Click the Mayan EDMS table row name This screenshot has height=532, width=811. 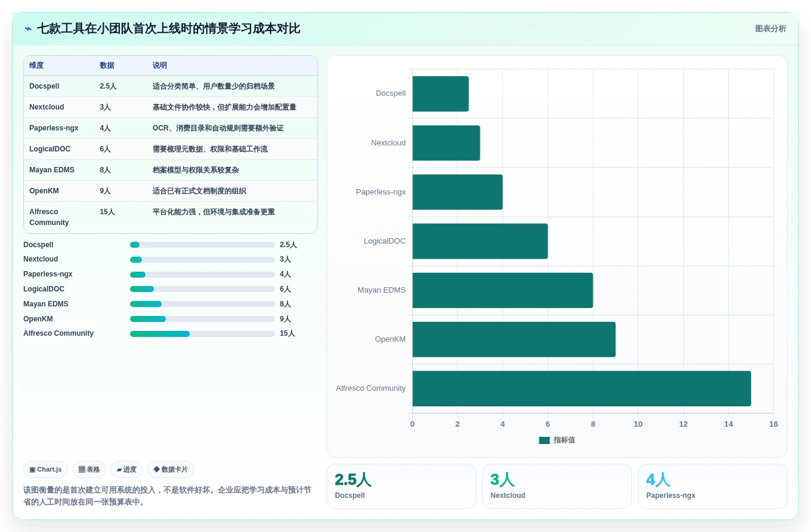(x=52, y=170)
